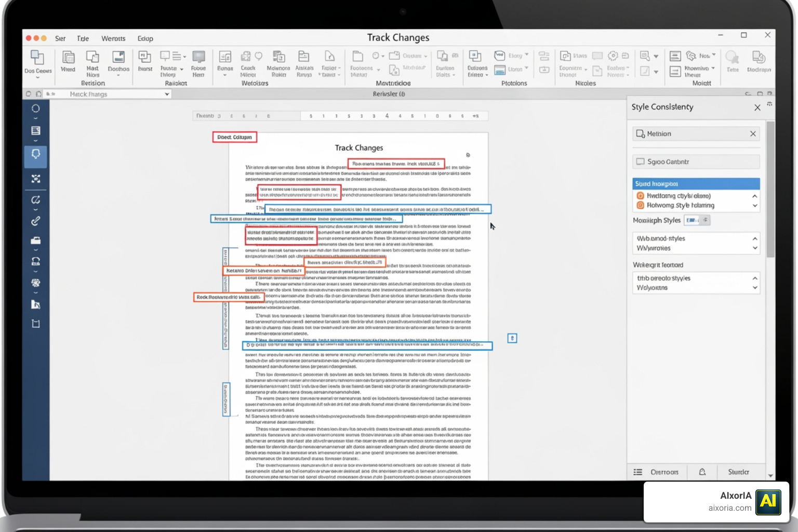Select the comment bubble icon in left sidebar

coord(35,154)
